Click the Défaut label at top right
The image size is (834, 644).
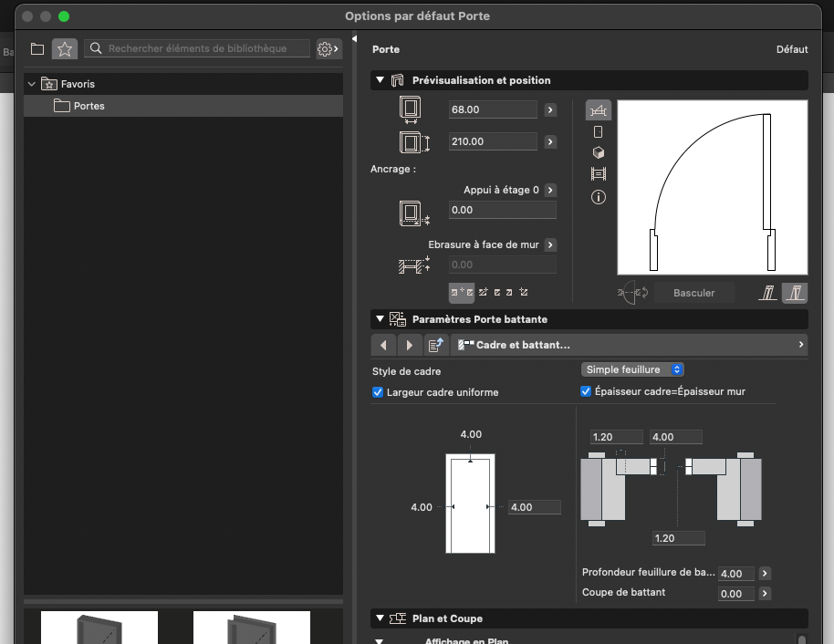[791, 49]
